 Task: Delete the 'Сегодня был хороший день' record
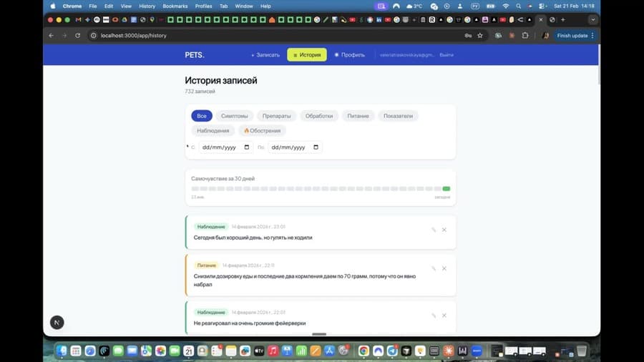[x=444, y=230]
